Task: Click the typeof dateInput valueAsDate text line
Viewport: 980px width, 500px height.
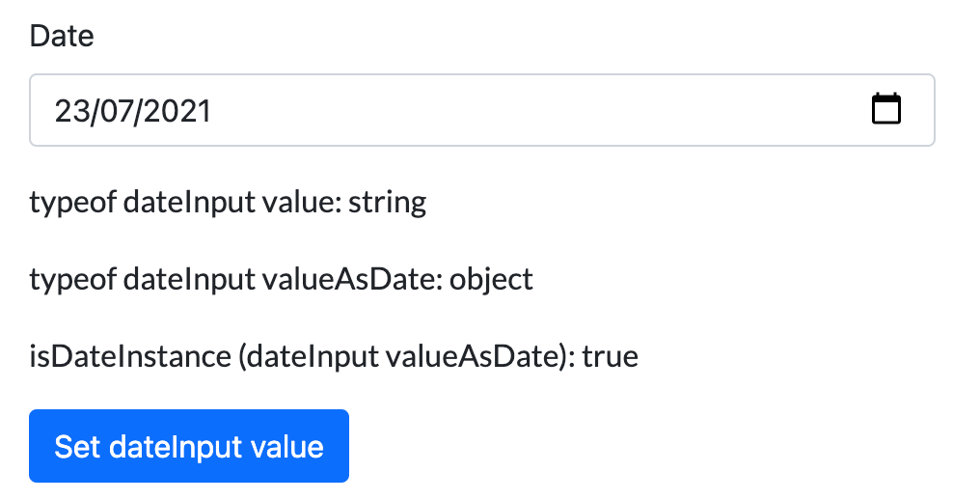Action: point(282,280)
